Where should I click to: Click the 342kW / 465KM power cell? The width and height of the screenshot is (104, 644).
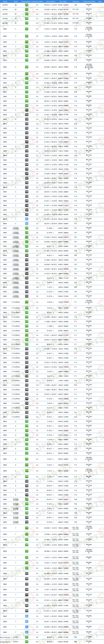(x=63, y=632)
